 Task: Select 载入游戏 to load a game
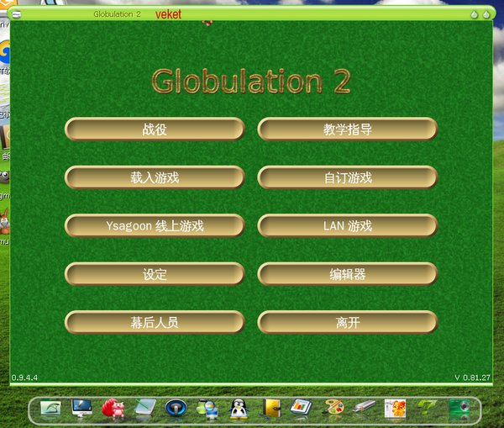click(155, 177)
